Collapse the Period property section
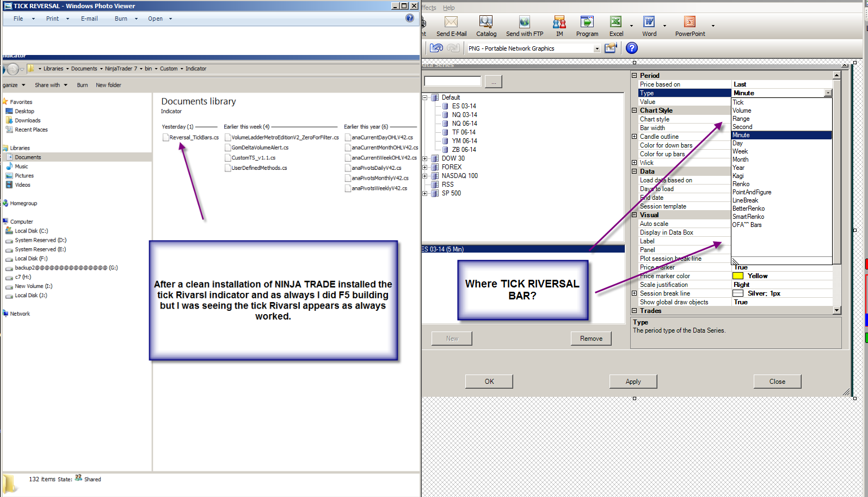Screen dimensions: 868x497 tap(634, 76)
